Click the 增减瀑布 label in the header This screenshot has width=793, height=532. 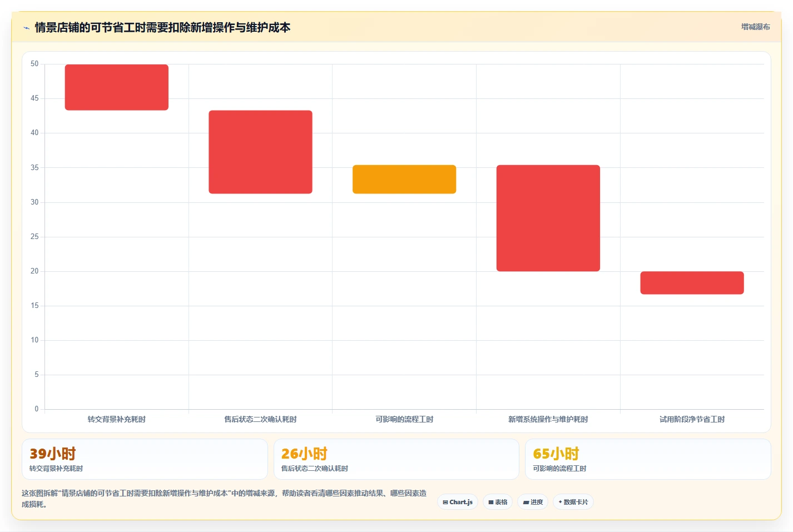pyautogui.click(x=755, y=27)
